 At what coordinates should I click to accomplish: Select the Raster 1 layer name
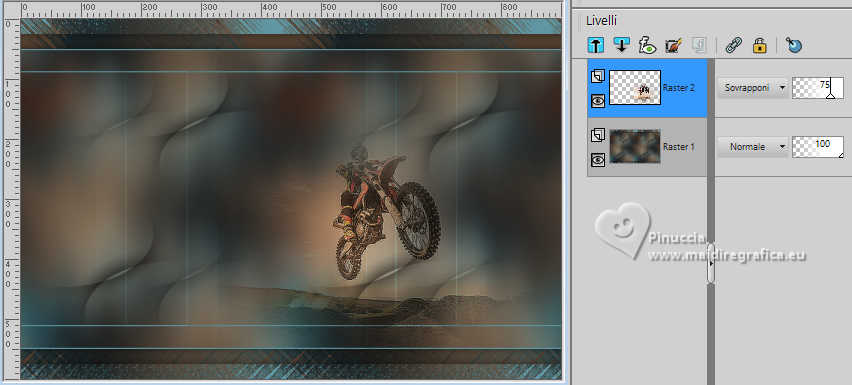coord(679,147)
